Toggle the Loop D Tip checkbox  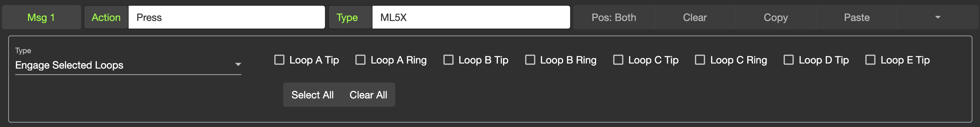[789, 60]
